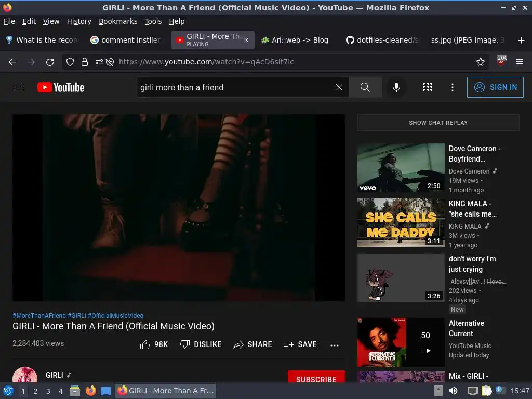Open the Edit menu
The image size is (532, 399).
(x=29, y=21)
